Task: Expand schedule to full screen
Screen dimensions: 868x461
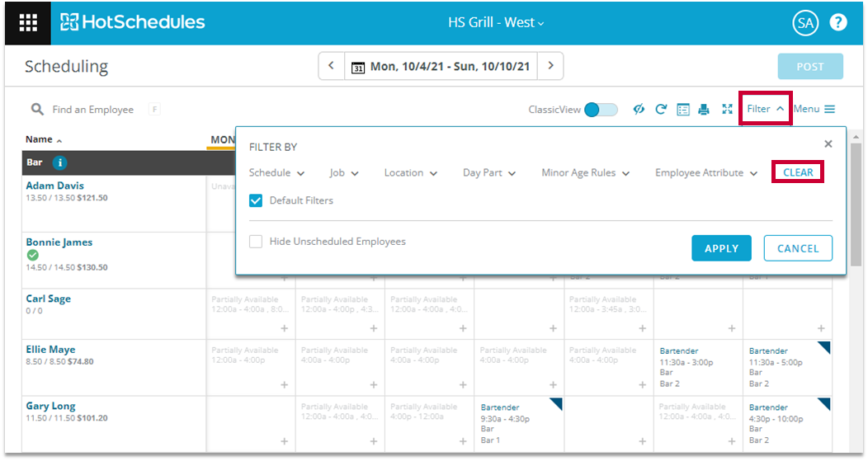Action: click(x=727, y=110)
